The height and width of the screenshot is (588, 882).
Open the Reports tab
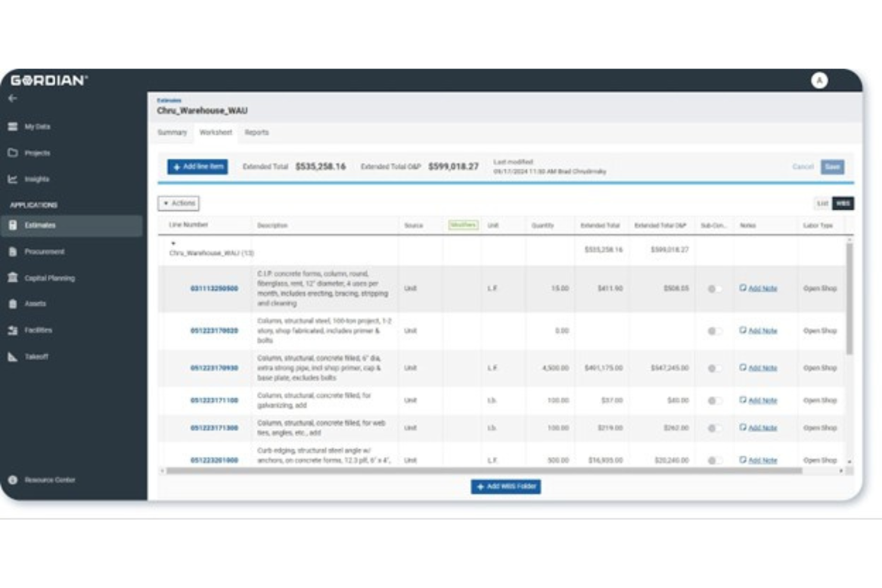[x=256, y=132]
